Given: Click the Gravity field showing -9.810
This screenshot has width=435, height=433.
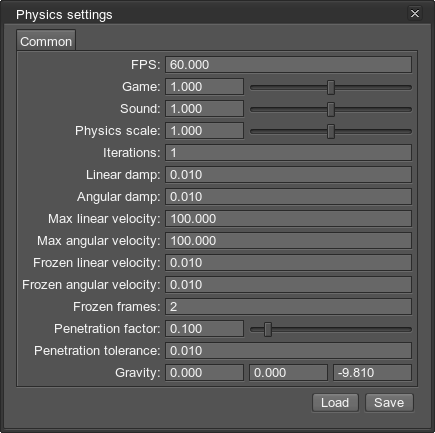Looking at the screenshot, I should [x=372, y=373].
